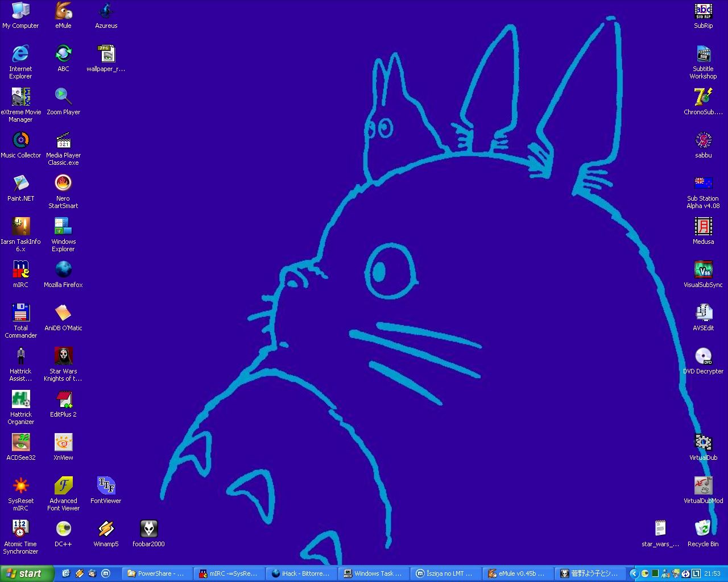Select the Medusa desktop icon

pos(703,231)
